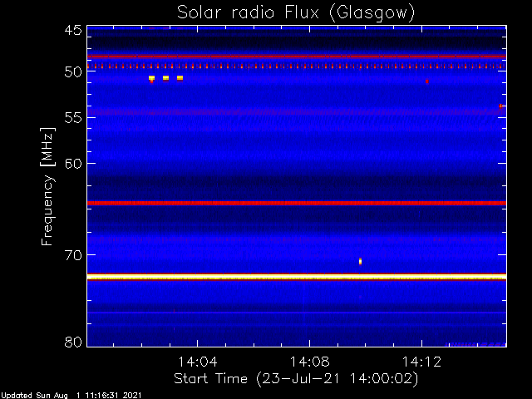
Task: Click the bright yellow-white band below 70 MHz
Action: 297,278
